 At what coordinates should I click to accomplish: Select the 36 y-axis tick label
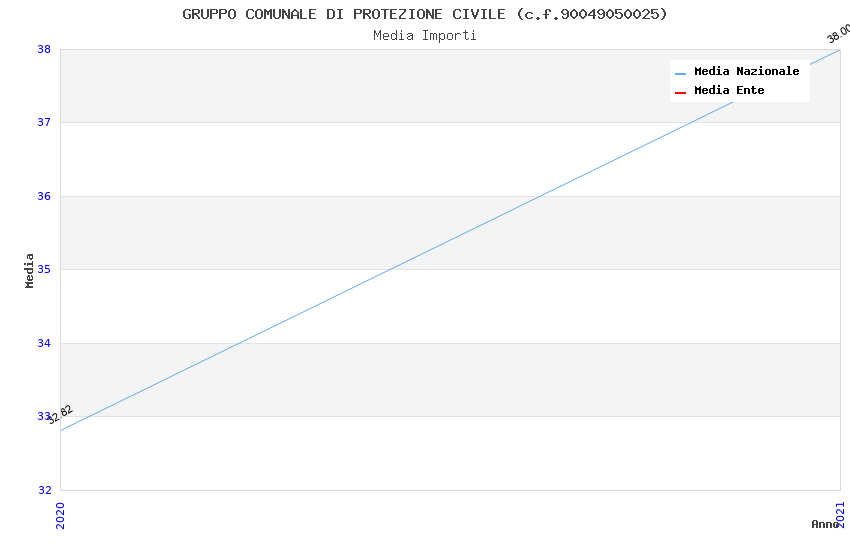click(x=45, y=196)
